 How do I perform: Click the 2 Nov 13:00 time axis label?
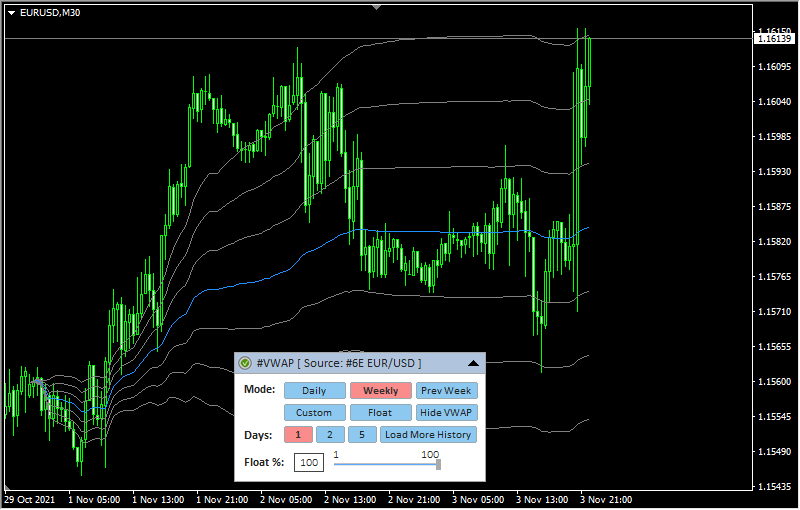(x=351, y=498)
